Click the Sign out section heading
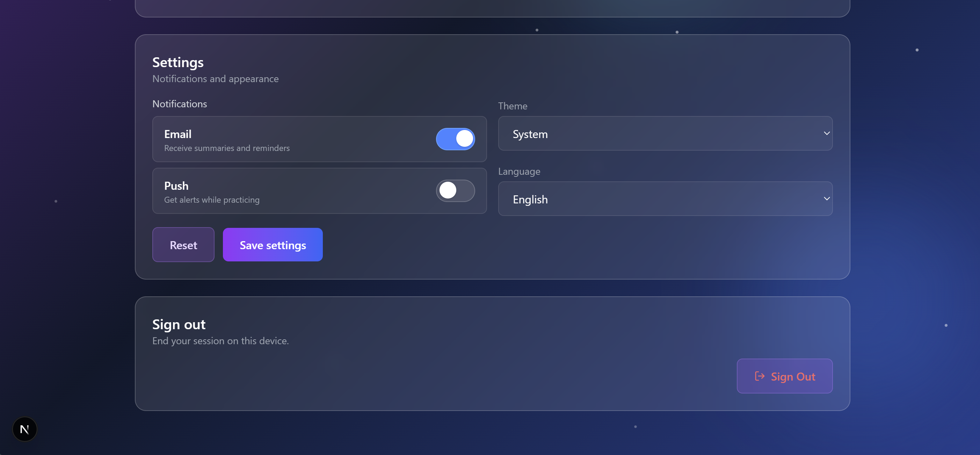 click(179, 325)
